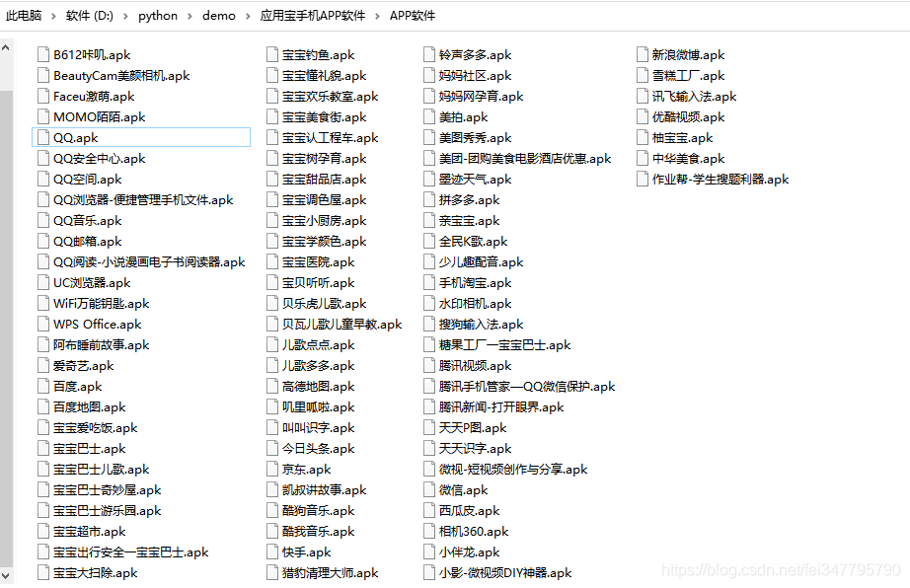This screenshot has width=910, height=588.
Task: Click the icon beside 铃声多多.apk
Action: click(429, 54)
